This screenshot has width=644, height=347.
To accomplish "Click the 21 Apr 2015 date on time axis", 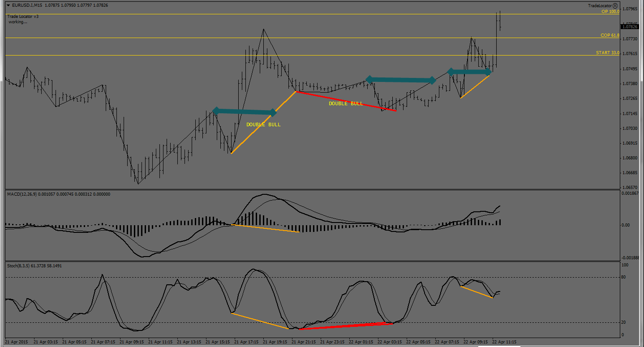I will click(x=17, y=342).
